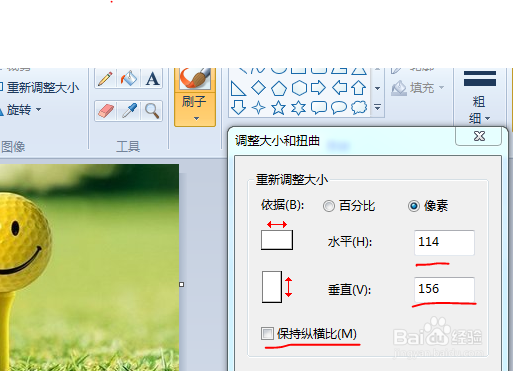Pick the rounded rectangular callout shape
This screenshot has width=513, height=371.
tap(319, 108)
